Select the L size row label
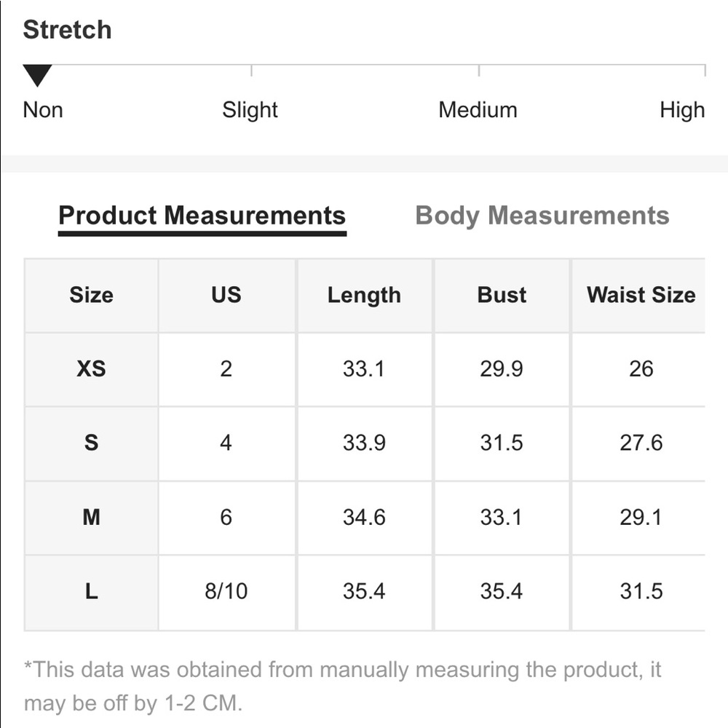 (x=91, y=591)
